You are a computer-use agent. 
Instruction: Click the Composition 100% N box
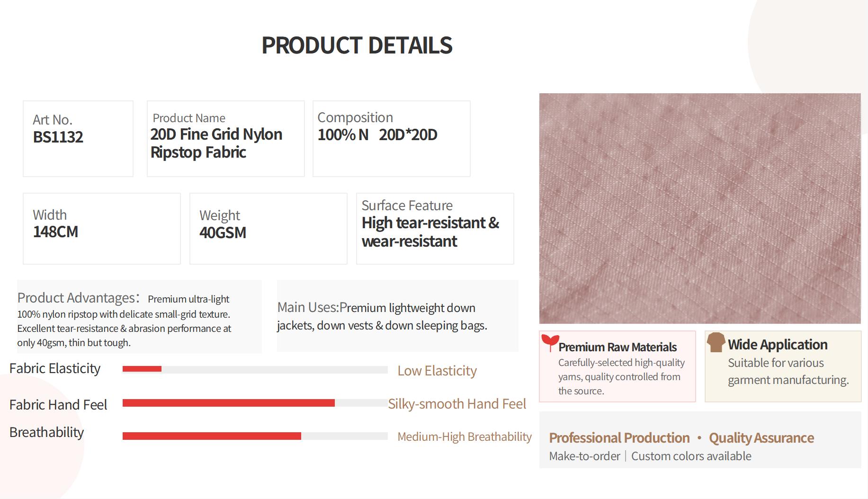tap(392, 139)
